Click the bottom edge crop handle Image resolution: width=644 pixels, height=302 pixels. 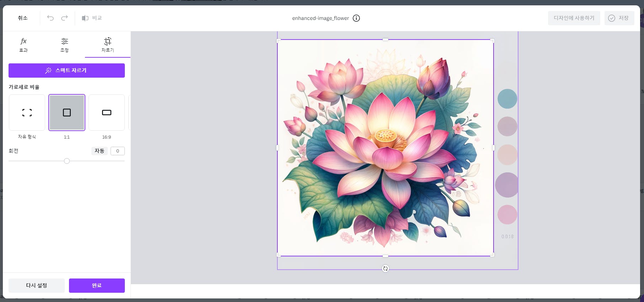[x=385, y=256]
